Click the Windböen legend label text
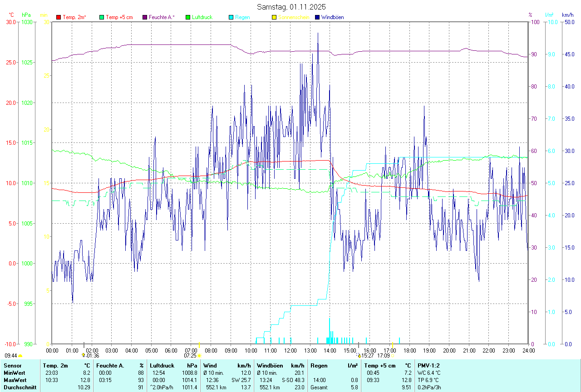The height and width of the screenshot is (392, 581). coord(332,17)
